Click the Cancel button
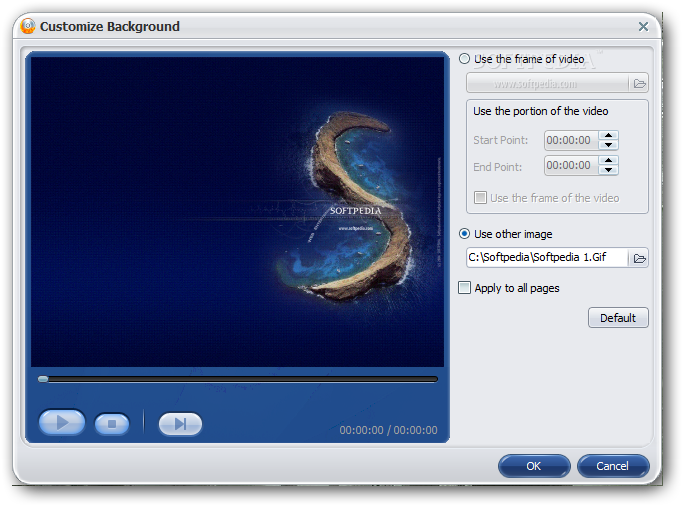The image size is (683, 506). click(x=612, y=466)
